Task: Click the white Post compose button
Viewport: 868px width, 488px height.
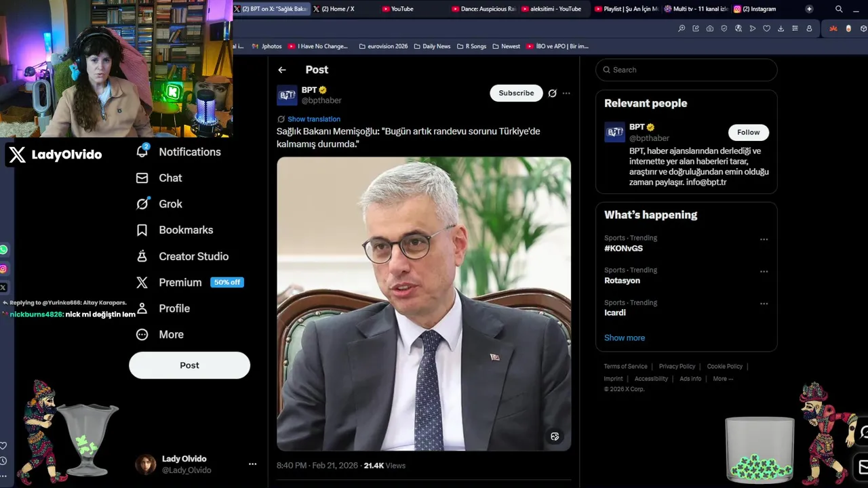Action: 189,365
